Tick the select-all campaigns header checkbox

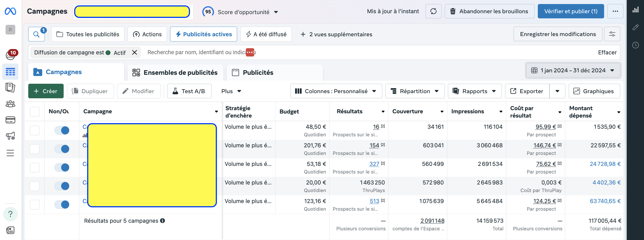click(x=35, y=111)
